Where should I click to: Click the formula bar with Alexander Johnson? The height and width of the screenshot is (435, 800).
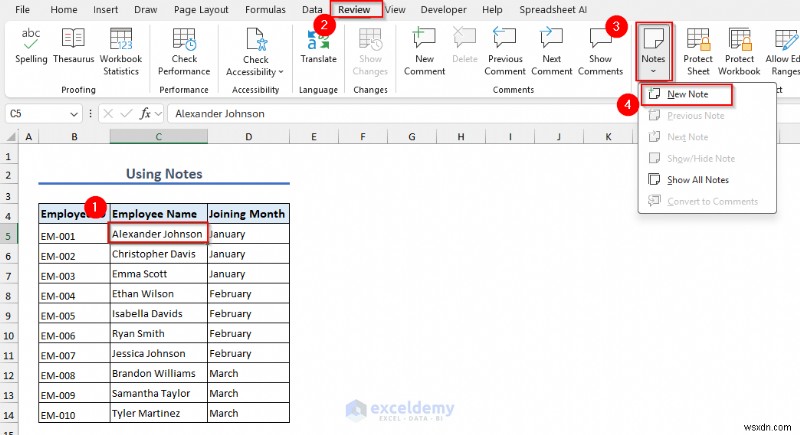[x=401, y=114]
